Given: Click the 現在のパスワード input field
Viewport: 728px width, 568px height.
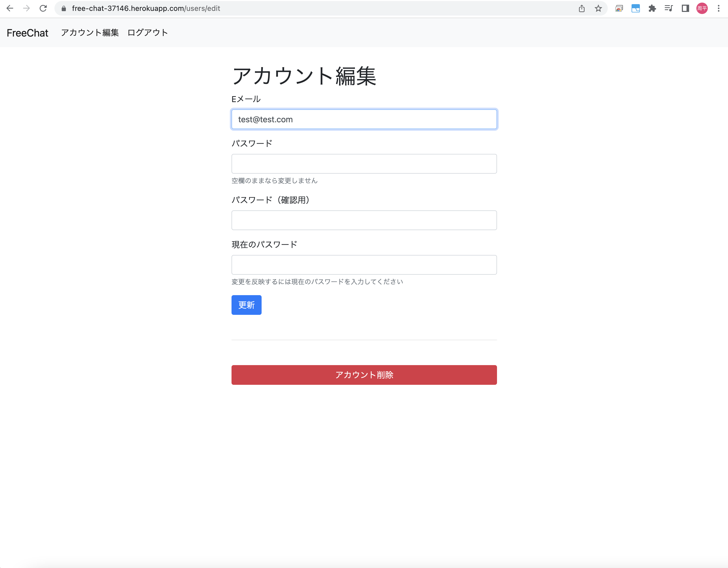Looking at the screenshot, I should [364, 264].
